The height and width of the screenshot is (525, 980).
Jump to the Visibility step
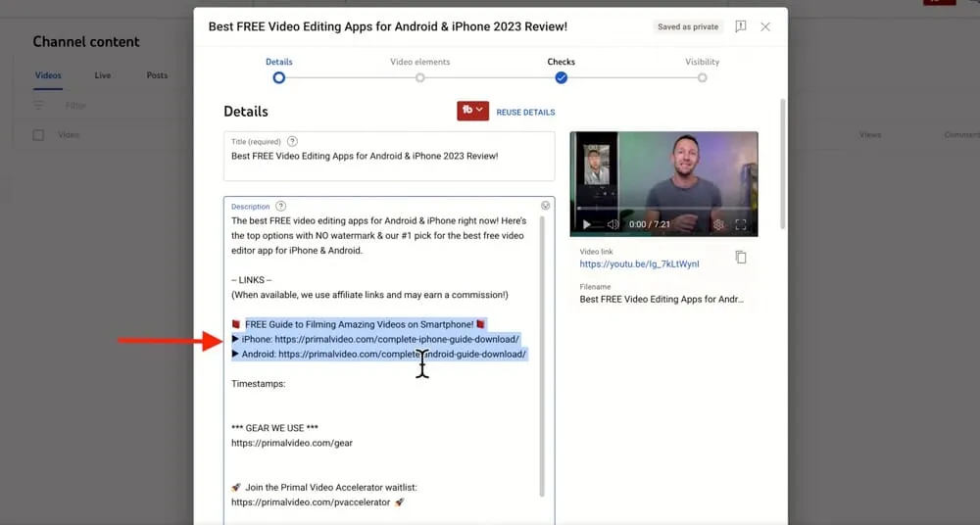coord(702,77)
